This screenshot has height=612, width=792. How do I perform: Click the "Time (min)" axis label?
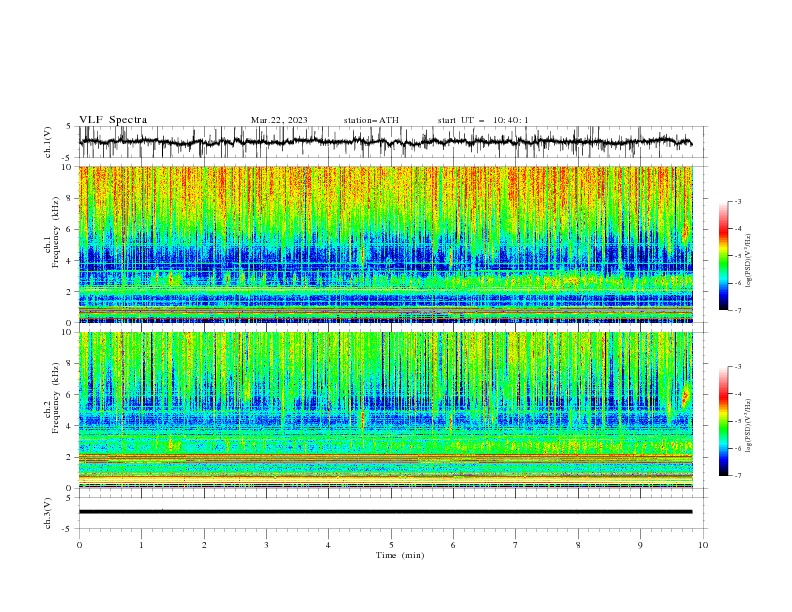click(400, 555)
